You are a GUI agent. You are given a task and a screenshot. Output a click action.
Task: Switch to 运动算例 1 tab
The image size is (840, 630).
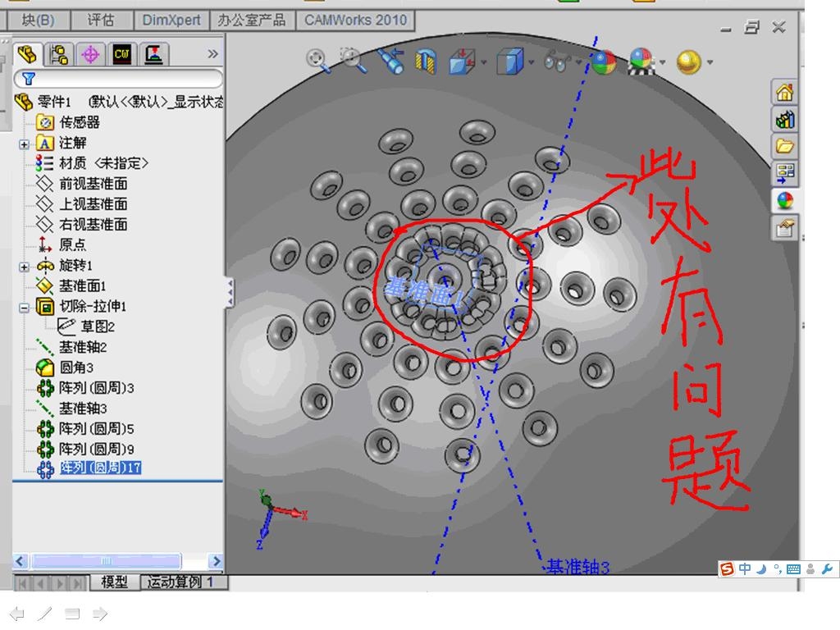point(184,582)
